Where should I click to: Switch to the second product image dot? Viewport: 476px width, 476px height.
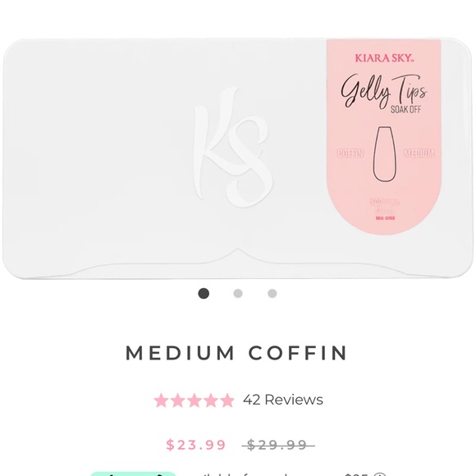tap(238, 294)
